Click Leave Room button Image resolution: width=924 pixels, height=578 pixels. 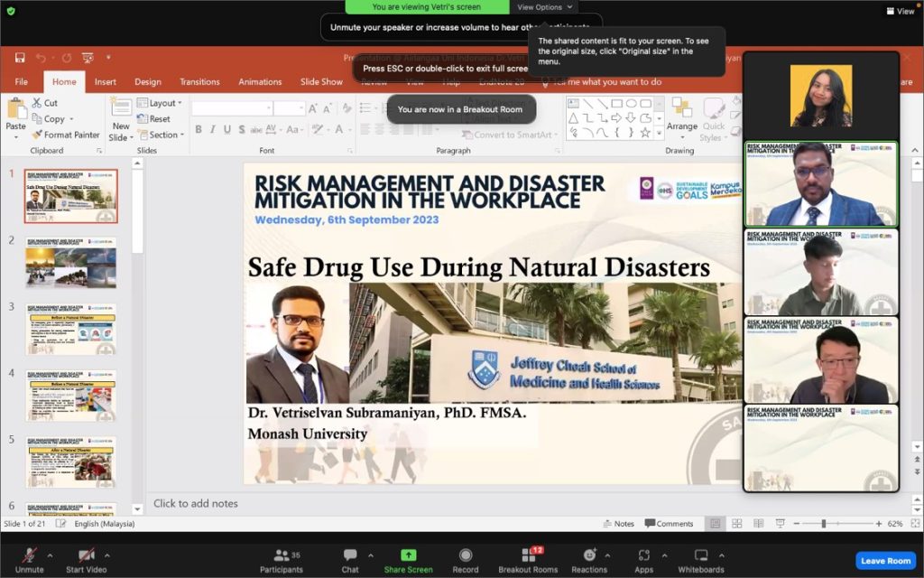tap(886, 560)
